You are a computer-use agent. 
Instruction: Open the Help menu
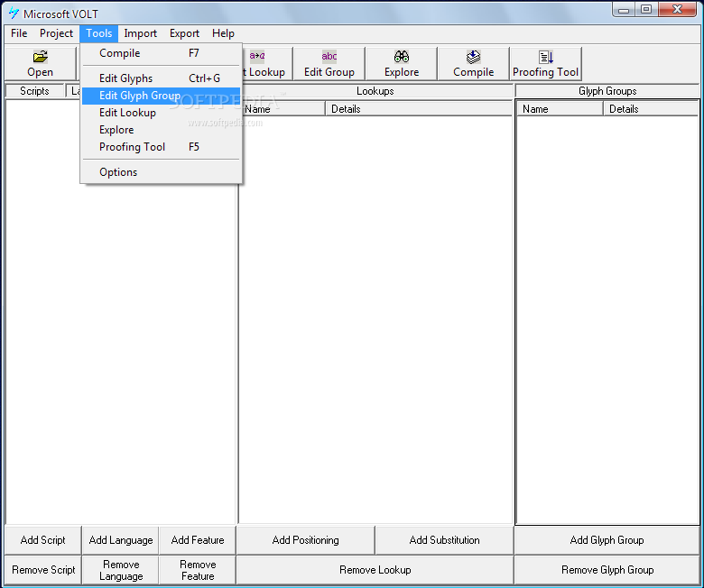point(223,33)
